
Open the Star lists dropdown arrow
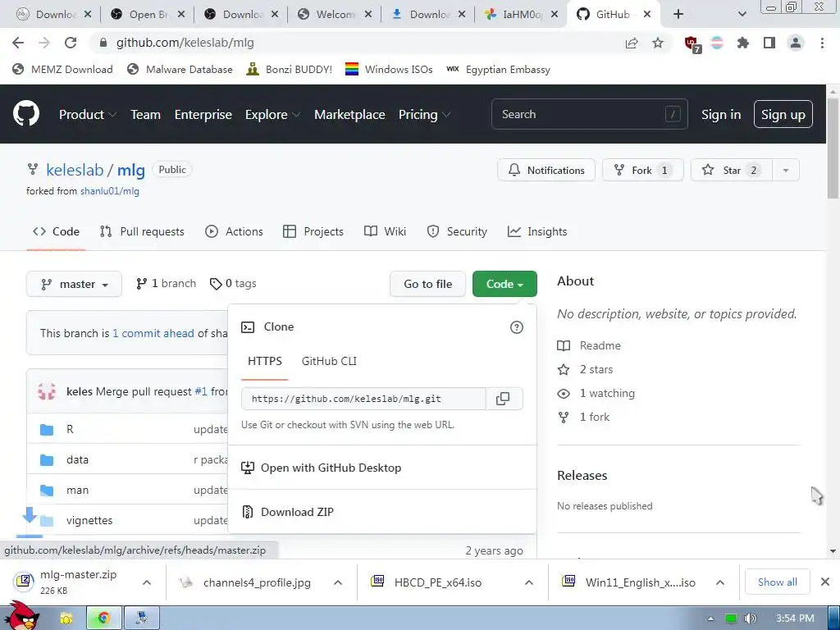[x=785, y=171]
